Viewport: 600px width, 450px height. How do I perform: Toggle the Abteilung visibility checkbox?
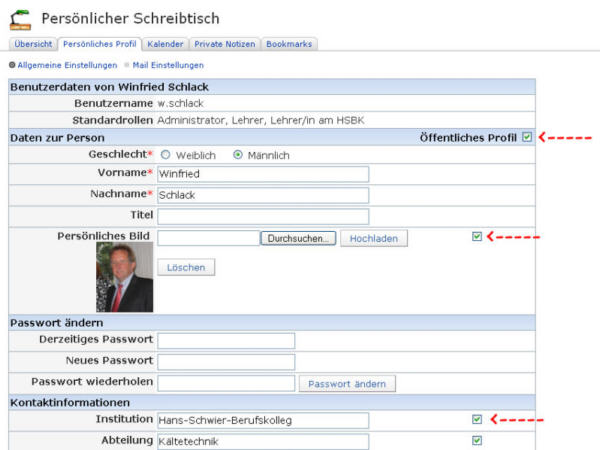point(477,440)
